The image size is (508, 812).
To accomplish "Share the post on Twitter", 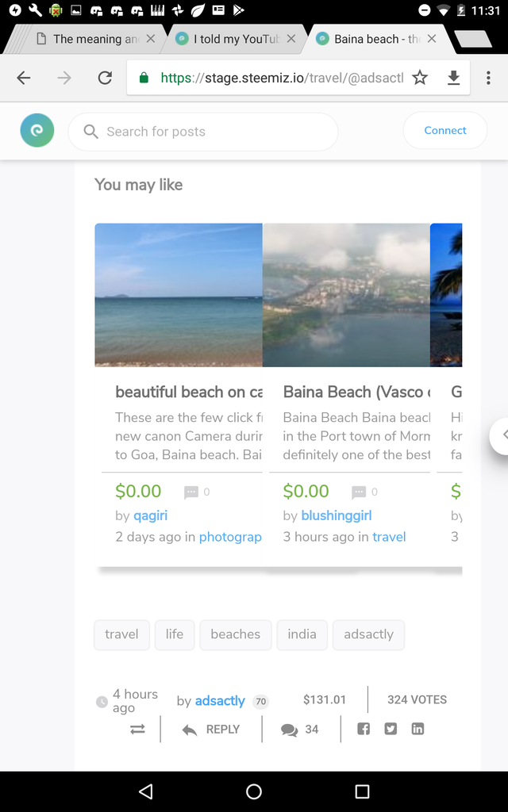I will point(391,729).
